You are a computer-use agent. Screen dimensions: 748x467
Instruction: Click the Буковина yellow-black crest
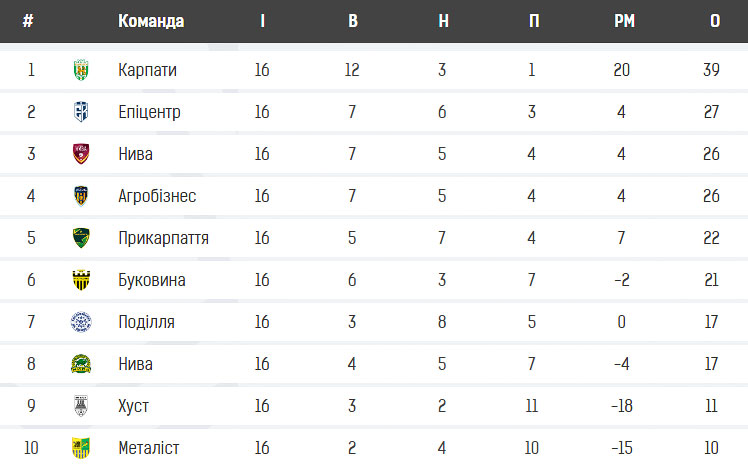click(x=81, y=280)
